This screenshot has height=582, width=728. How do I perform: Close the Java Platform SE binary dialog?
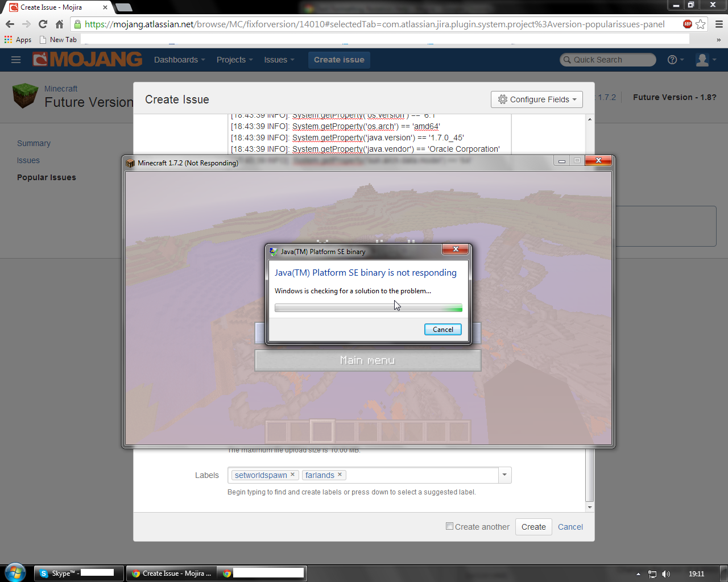tap(456, 249)
